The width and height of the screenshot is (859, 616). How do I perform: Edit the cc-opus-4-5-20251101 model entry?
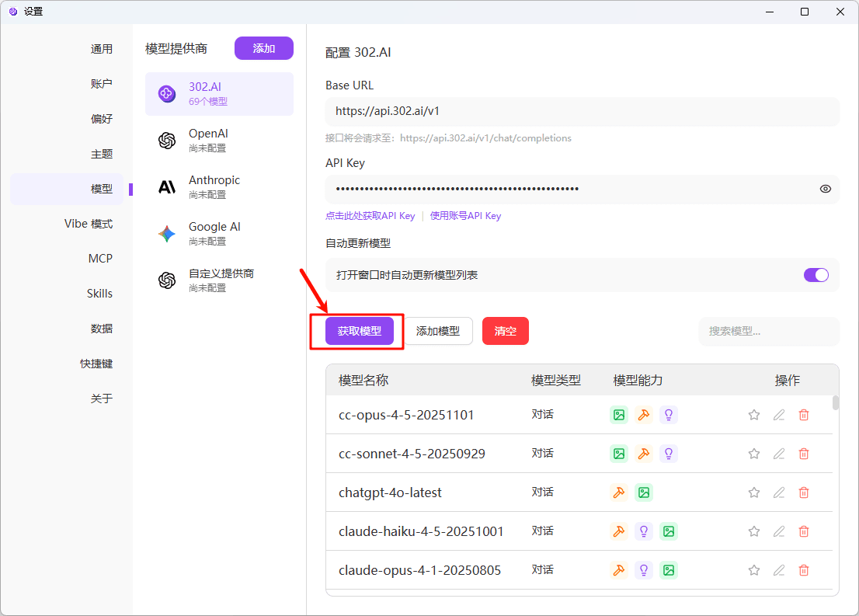tap(779, 415)
